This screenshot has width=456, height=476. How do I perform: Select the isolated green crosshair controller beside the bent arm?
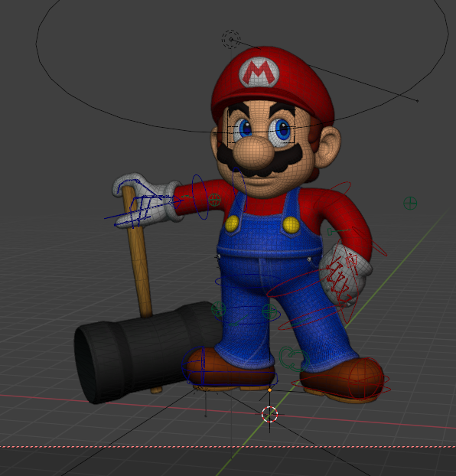410,203
